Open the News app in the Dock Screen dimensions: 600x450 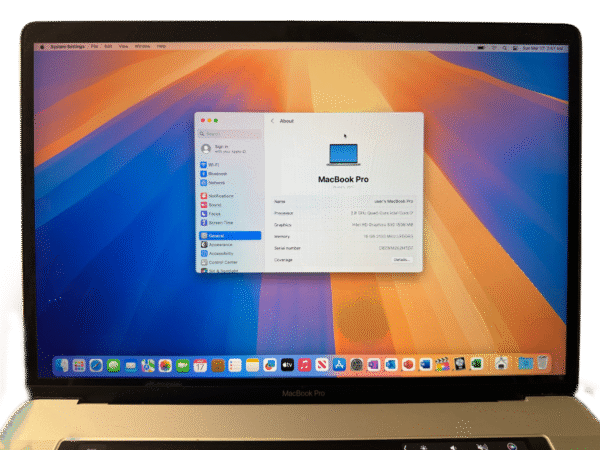tap(322, 365)
